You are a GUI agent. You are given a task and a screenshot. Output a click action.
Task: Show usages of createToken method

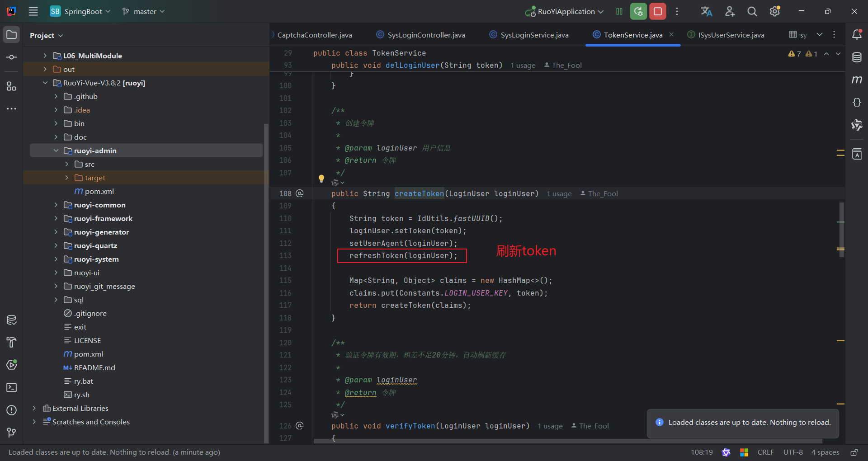coord(559,194)
